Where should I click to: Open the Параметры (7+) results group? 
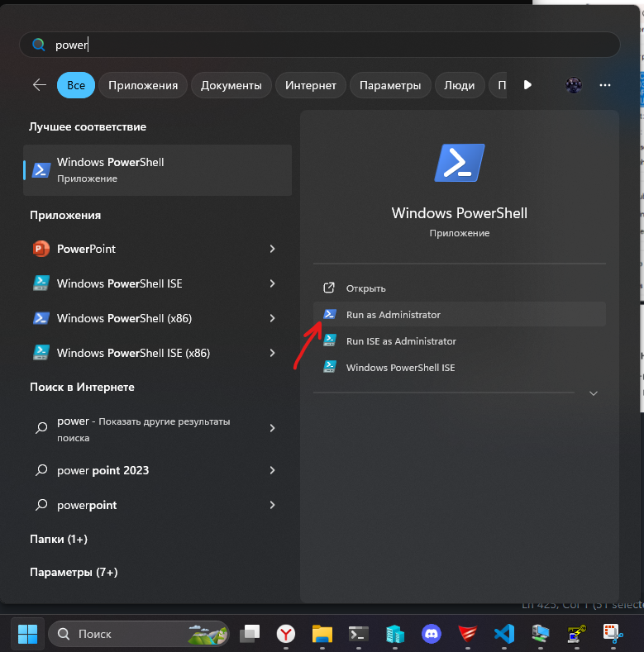click(74, 572)
